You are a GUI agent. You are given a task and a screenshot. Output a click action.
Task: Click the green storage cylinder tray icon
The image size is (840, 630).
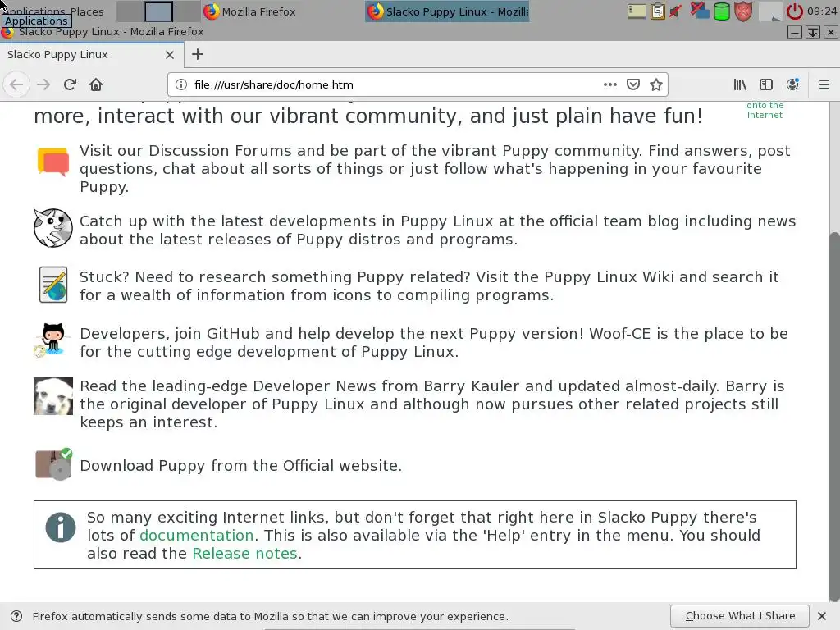tap(722, 11)
